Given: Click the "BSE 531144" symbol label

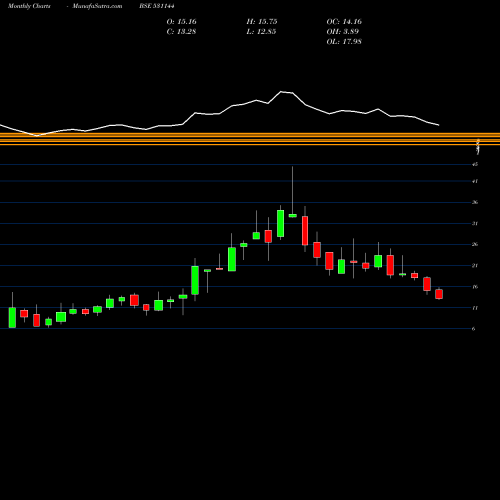Looking at the screenshot, I should point(157,6).
